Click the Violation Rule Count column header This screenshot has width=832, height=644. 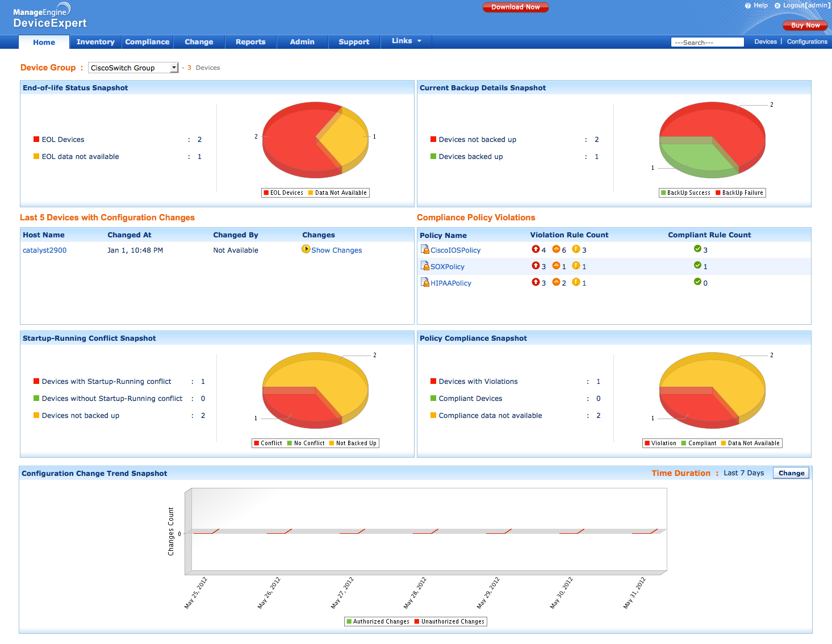[569, 235]
